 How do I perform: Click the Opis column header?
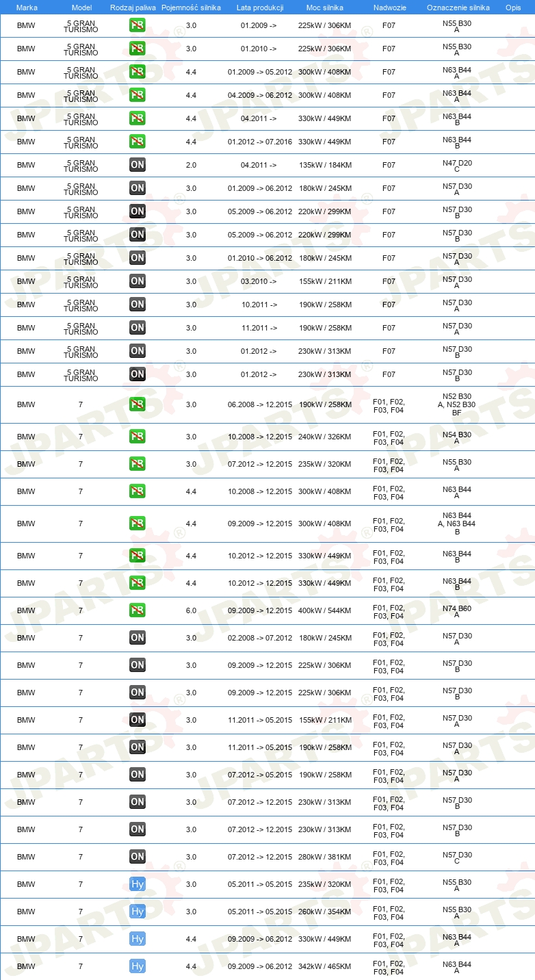click(x=513, y=8)
